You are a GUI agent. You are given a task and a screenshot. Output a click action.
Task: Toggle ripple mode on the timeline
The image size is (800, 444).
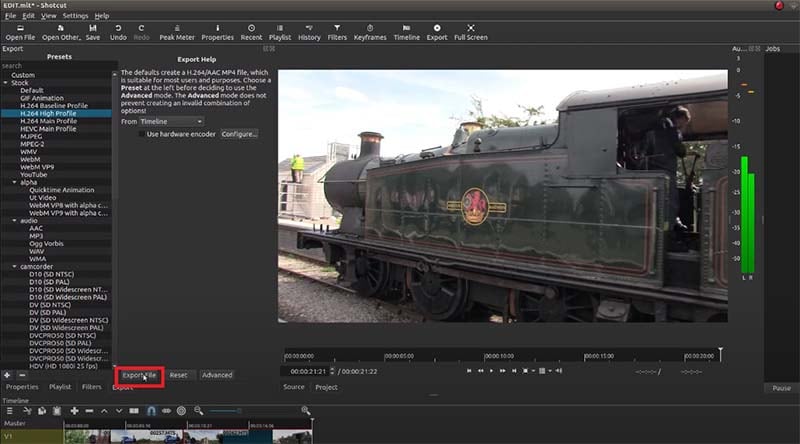(x=166, y=411)
